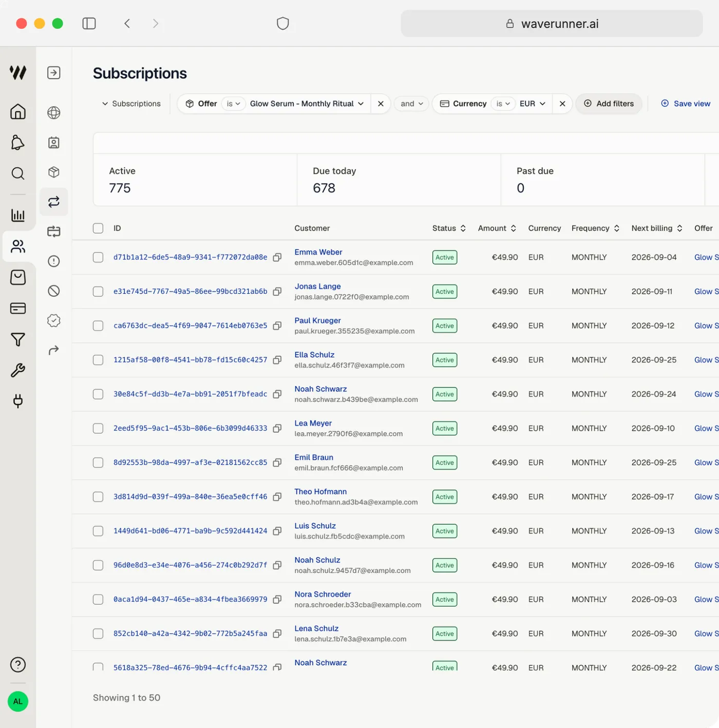The image size is (719, 728).
Task: Open the blocked circle-slash icon
Action: pyautogui.click(x=54, y=291)
